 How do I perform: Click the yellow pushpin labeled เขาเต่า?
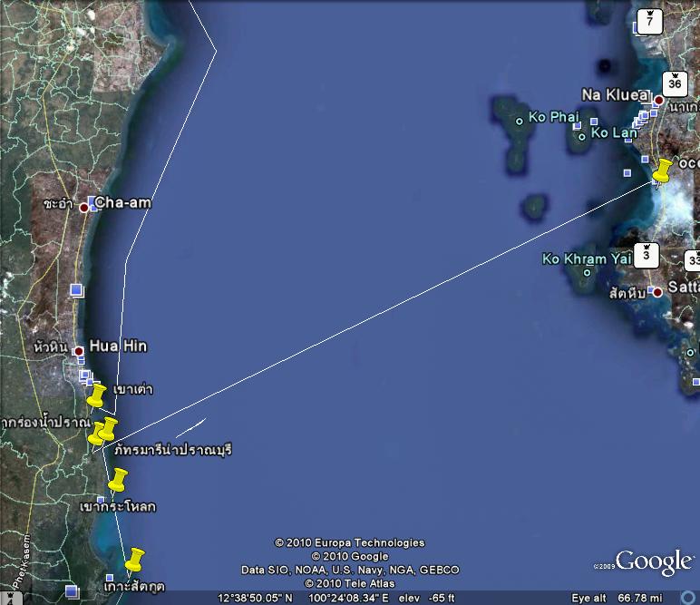point(97,395)
